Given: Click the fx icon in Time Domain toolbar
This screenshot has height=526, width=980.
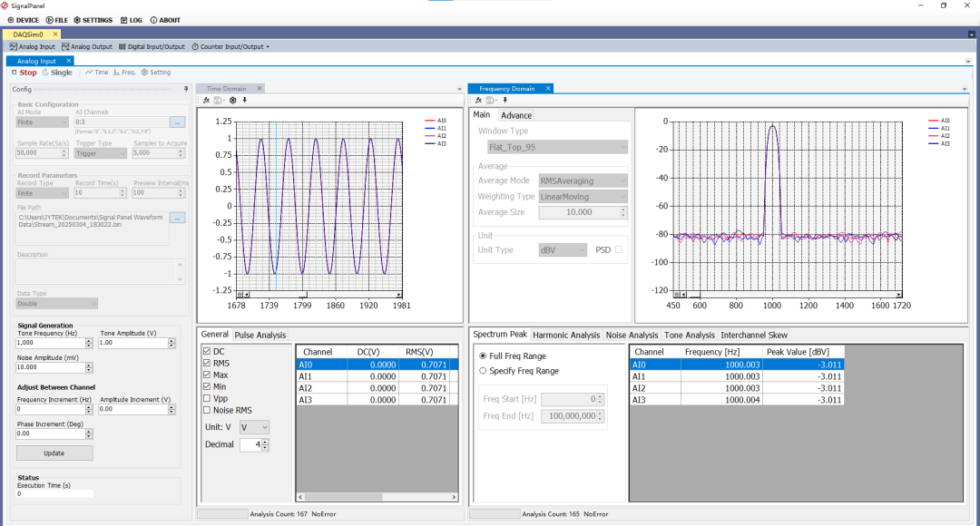Looking at the screenshot, I should 206,100.
